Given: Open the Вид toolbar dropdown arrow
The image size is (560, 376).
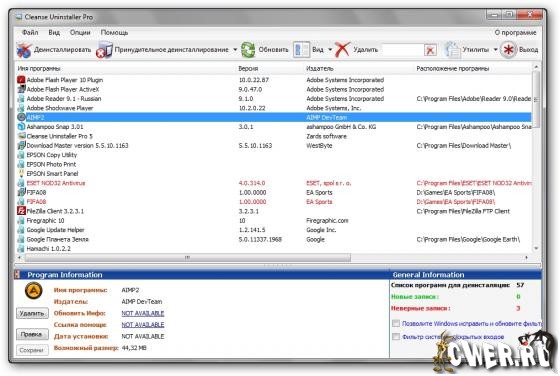Looking at the screenshot, I should tap(330, 50).
